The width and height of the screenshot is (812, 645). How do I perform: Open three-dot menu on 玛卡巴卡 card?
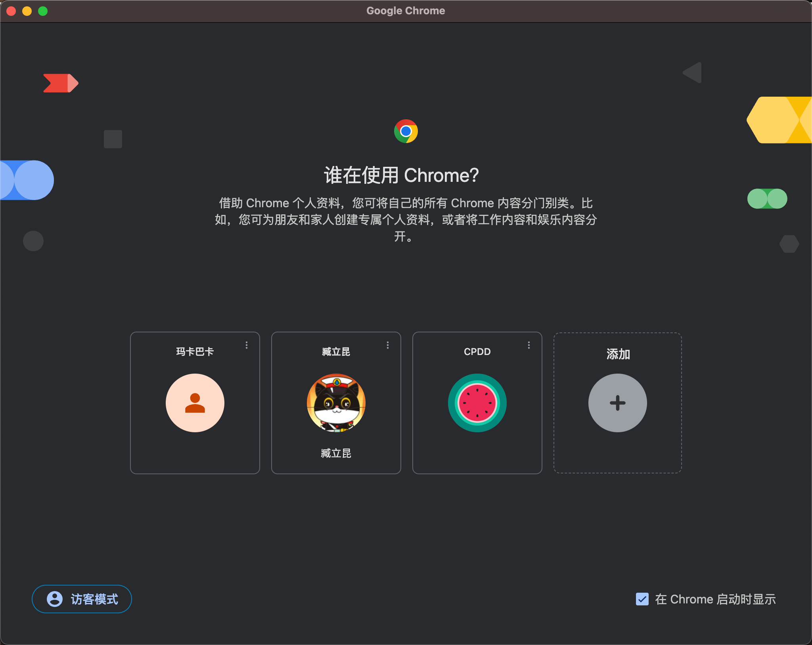[247, 345]
